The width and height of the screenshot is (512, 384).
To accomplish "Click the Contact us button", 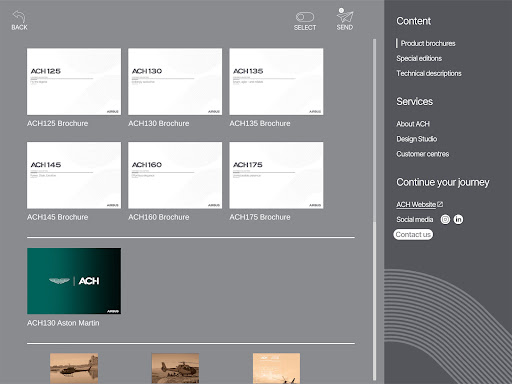I will coord(413,234).
